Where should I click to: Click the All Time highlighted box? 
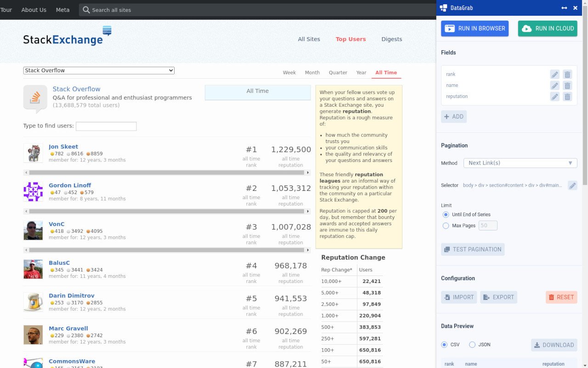258,92
